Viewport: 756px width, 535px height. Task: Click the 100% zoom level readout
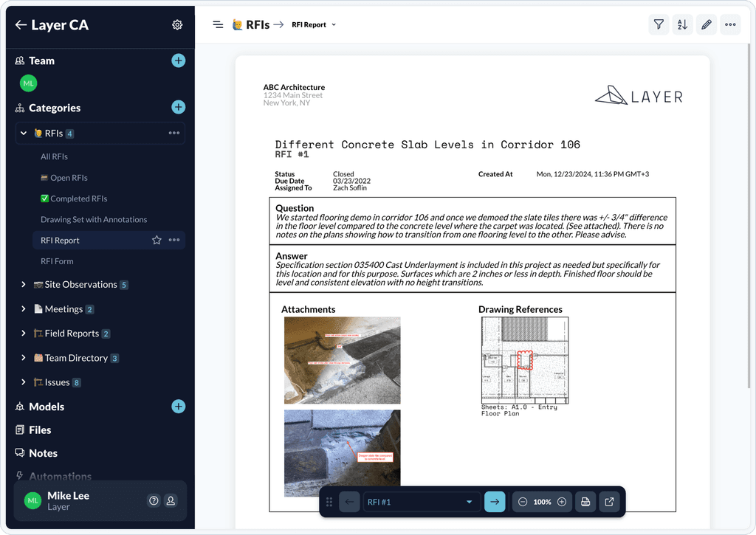[x=542, y=502]
